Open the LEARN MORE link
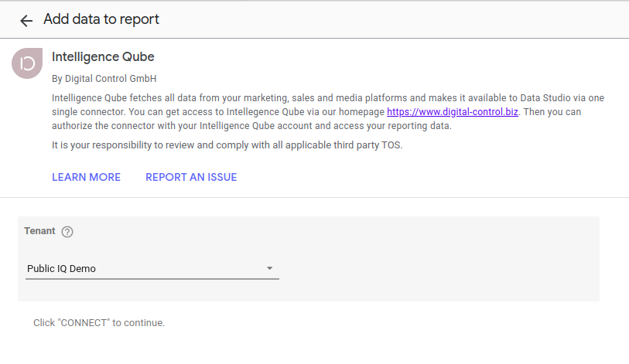This screenshot has width=629, height=364. point(86,177)
